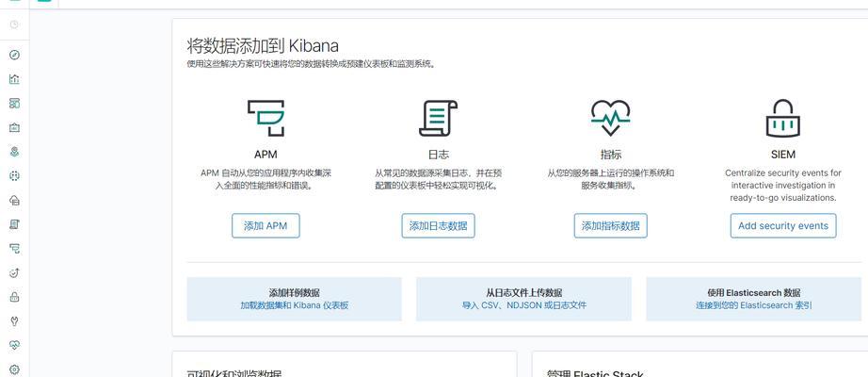868x377 pixels.
Task: Click the large SIEM padlock icon
Action: pos(783,118)
